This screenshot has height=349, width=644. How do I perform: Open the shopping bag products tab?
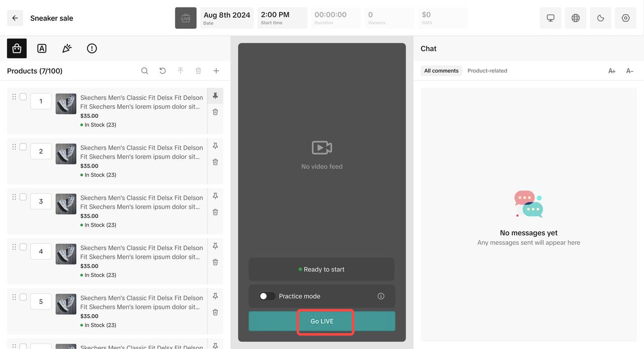click(17, 48)
